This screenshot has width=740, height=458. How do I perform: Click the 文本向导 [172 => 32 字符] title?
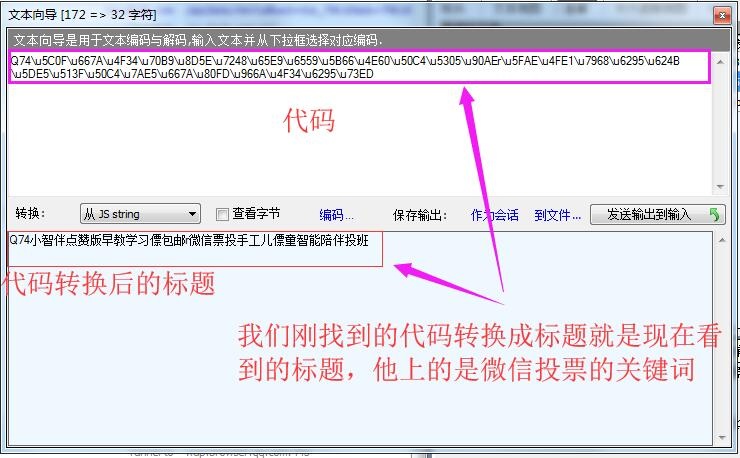tap(83, 15)
